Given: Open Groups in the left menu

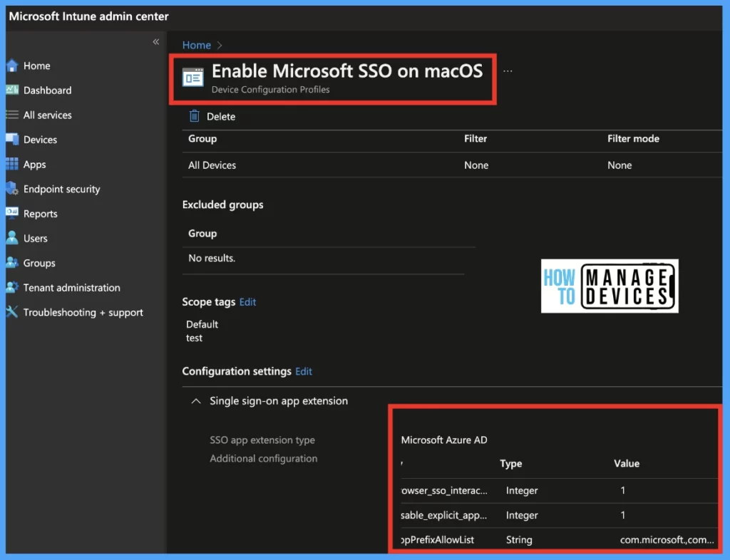Looking at the screenshot, I should coord(39,263).
